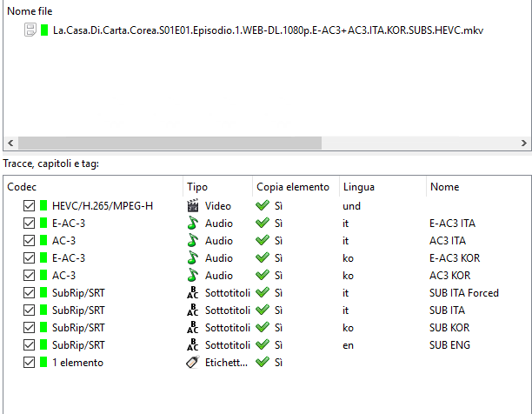The width and height of the screenshot is (532, 414).
Task: Select the '1 elemento' tags row text
Action: tap(77, 363)
